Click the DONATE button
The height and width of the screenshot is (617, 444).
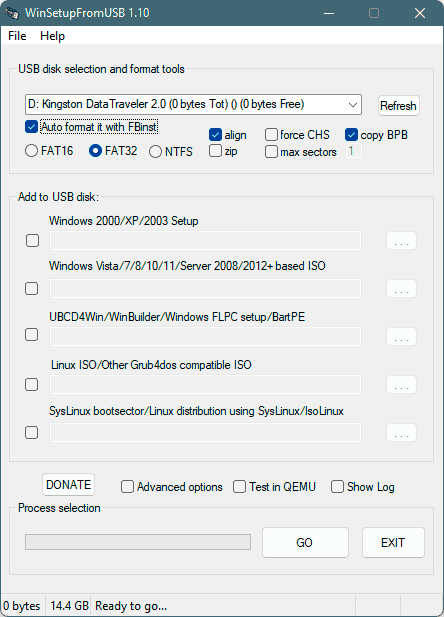68,485
